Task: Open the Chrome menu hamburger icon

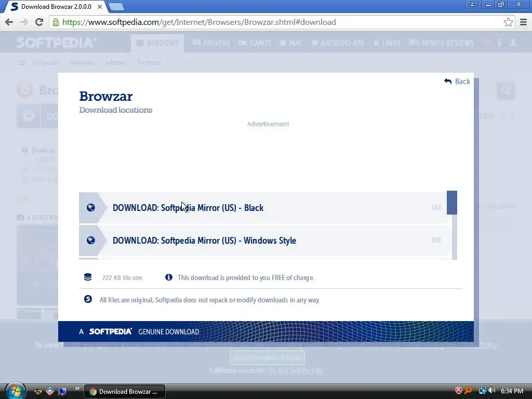Action: tap(523, 22)
